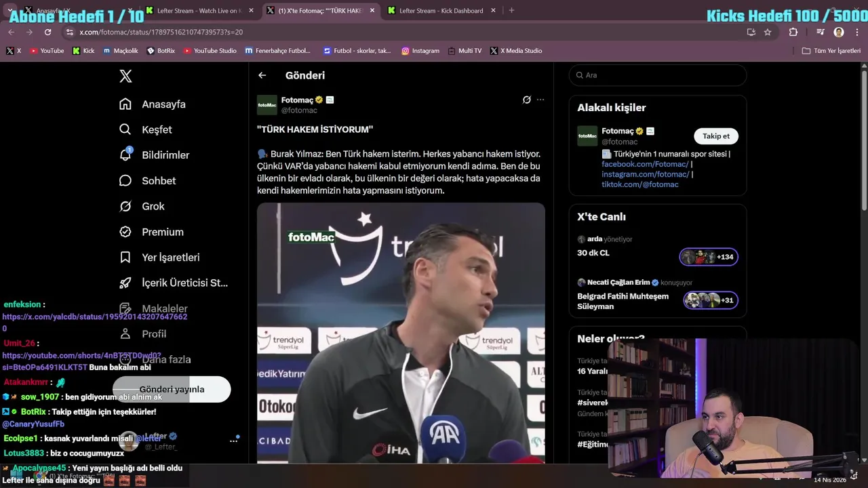The image size is (868, 488).
Task: Switch to Lefter Stream Kick Dashboard tab
Action: 441,11
